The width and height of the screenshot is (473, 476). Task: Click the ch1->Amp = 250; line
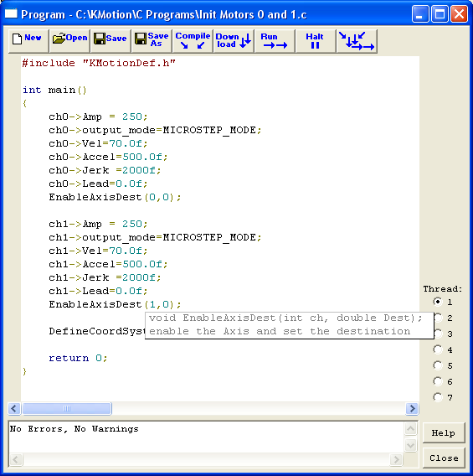click(x=98, y=224)
